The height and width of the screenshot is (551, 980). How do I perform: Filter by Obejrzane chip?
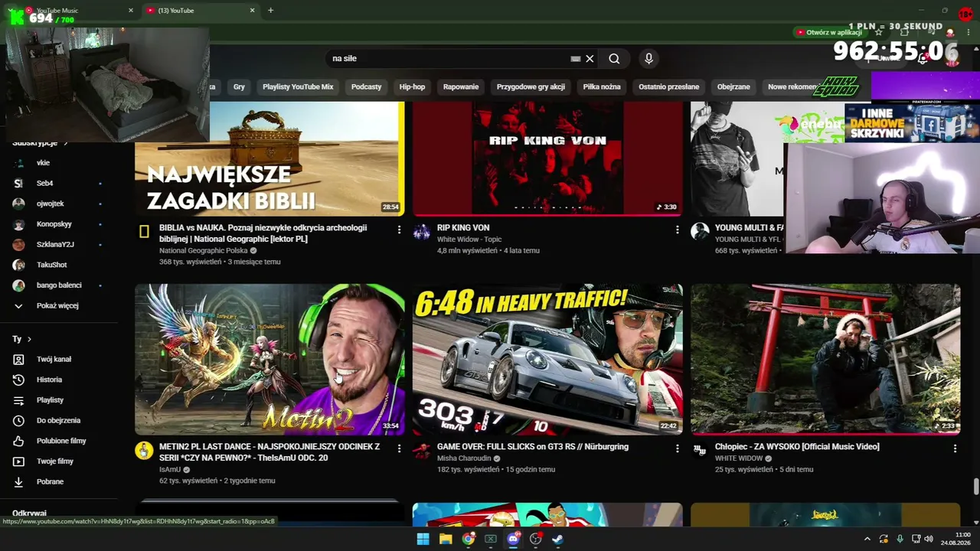click(733, 86)
